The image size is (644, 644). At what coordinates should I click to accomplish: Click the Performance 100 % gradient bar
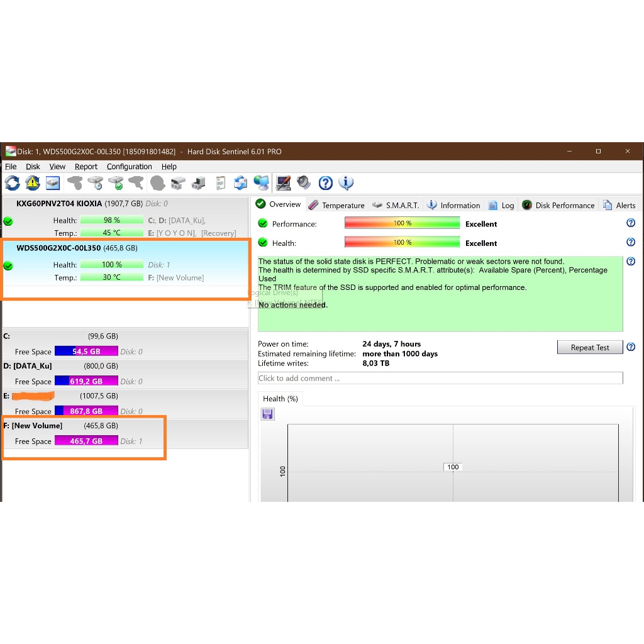pyautogui.click(x=402, y=223)
